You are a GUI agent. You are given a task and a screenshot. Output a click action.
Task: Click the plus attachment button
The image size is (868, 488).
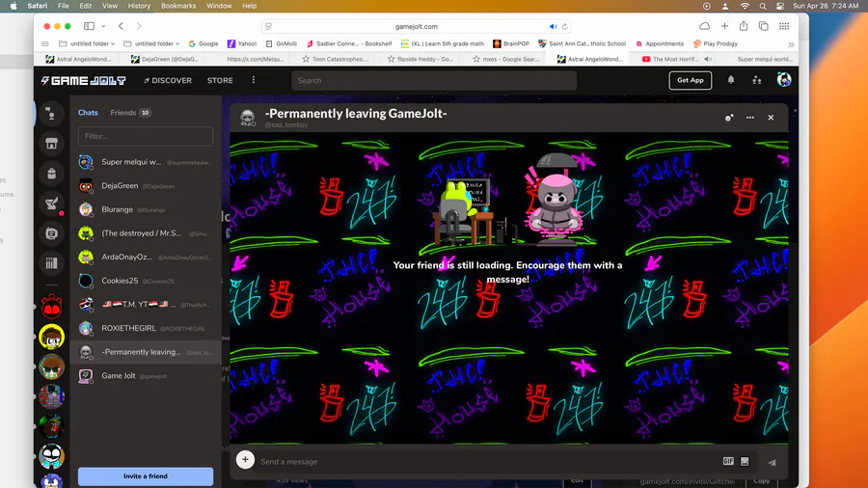245,459
